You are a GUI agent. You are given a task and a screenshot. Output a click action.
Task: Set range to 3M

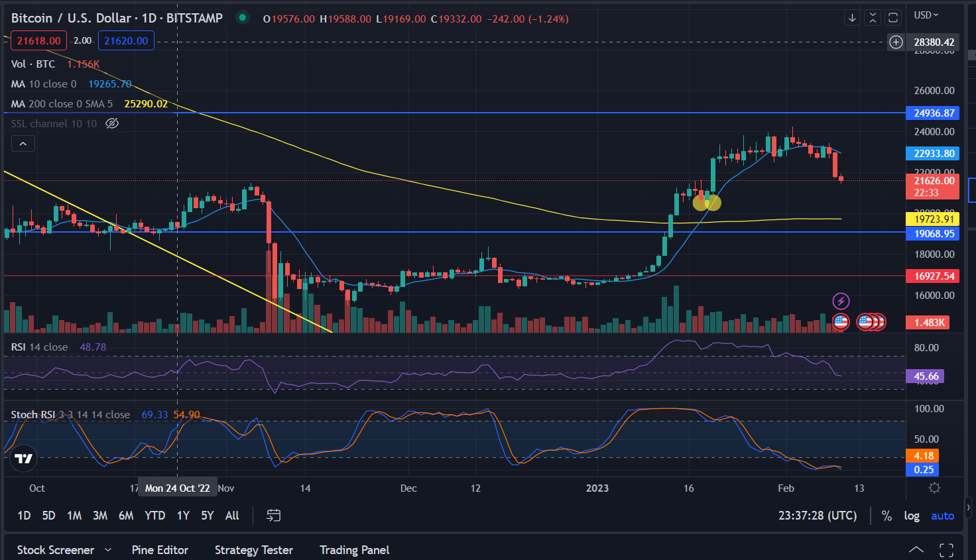click(100, 516)
